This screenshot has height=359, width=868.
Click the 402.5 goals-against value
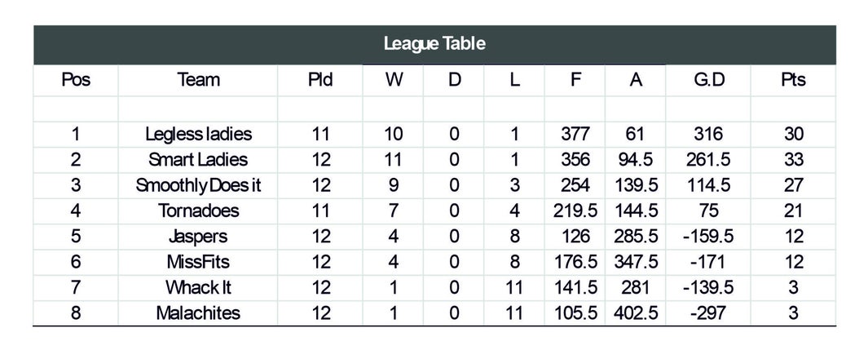click(x=636, y=313)
